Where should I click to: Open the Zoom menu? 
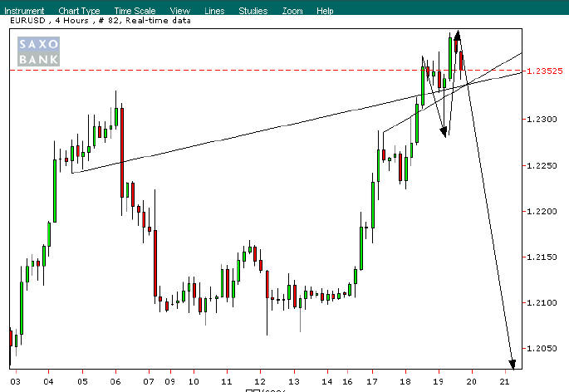(292, 11)
